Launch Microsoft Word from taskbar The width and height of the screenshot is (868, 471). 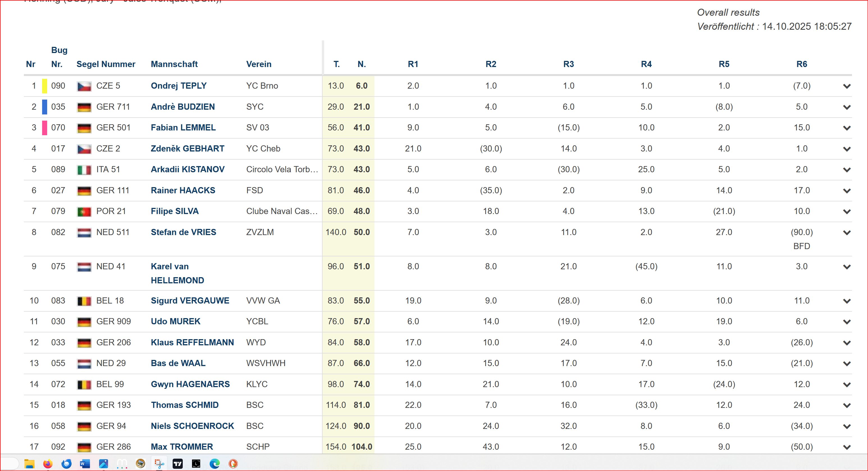pos(85,464)
